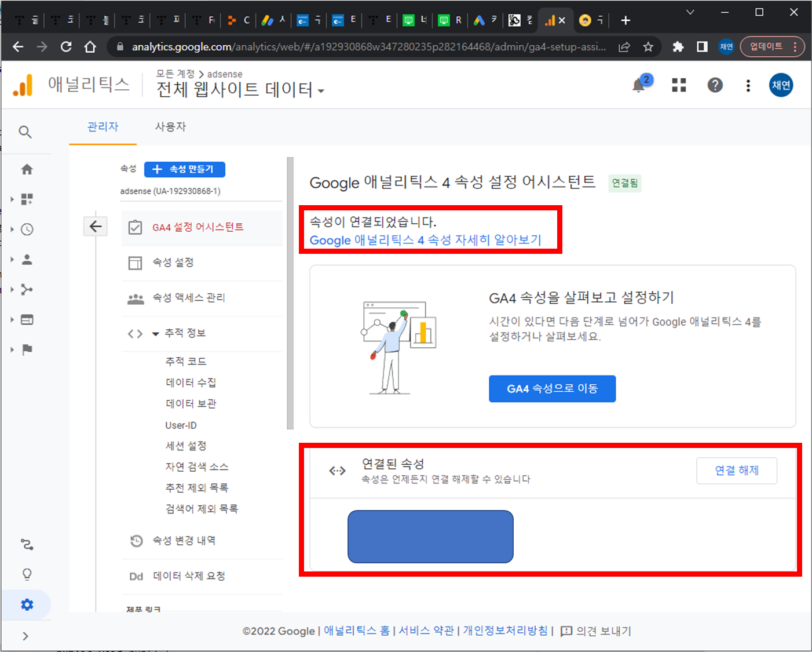Open the Behavior page icon

point(27,319)
